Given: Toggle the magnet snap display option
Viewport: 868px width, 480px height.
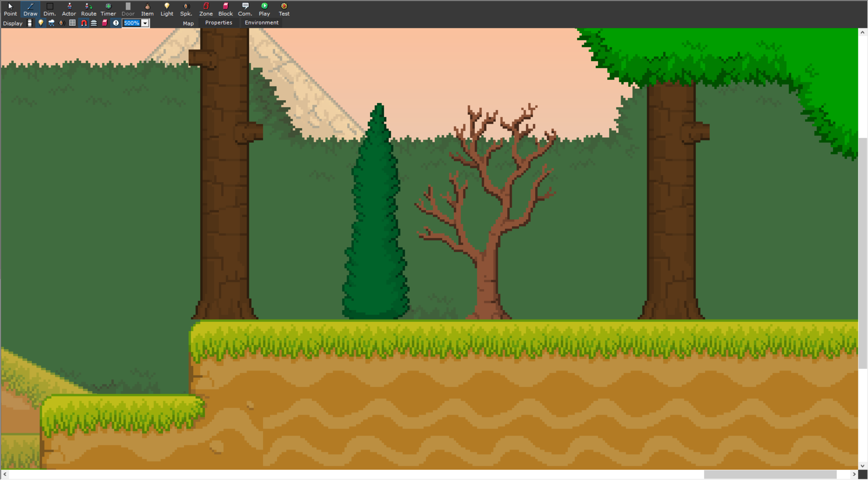Looking at the screenshot, I should pyautogui.click(x=84, y=23).
